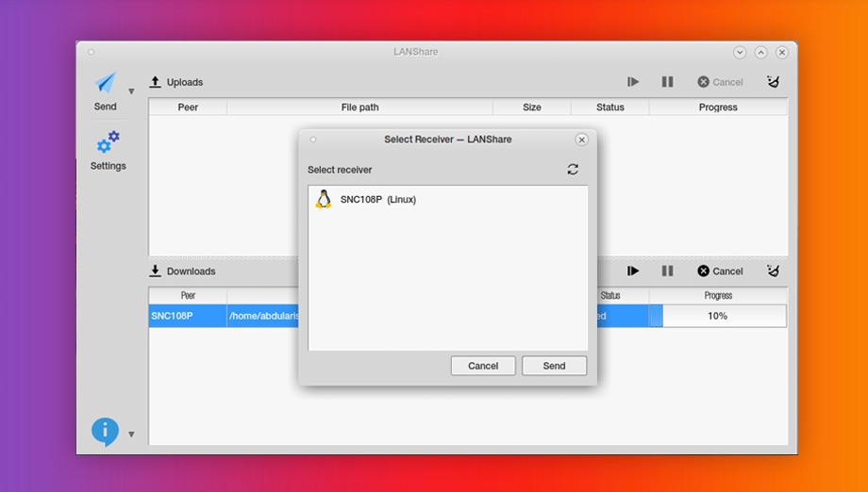Click the Downloads arrow icon
Image resolution: width=868 pixels, height=492 pixels.
pyautogui.click(x=155, y=271)
